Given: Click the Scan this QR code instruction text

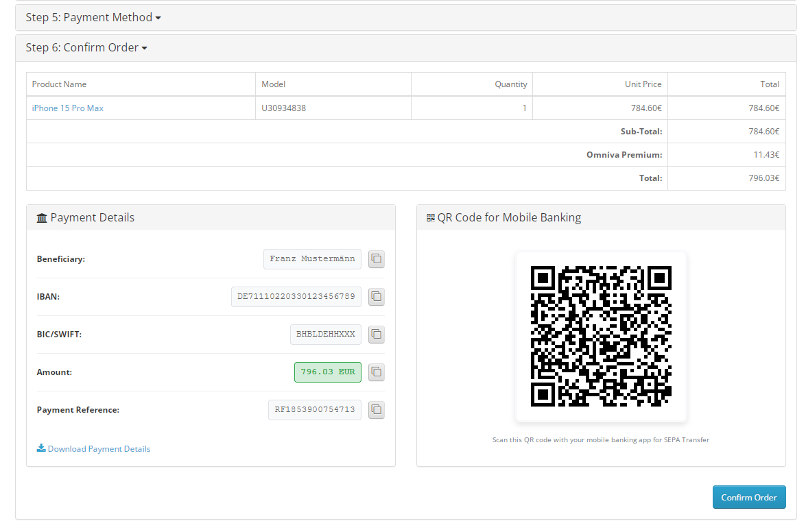Looking at the screenshot, I should click(601, 440).
